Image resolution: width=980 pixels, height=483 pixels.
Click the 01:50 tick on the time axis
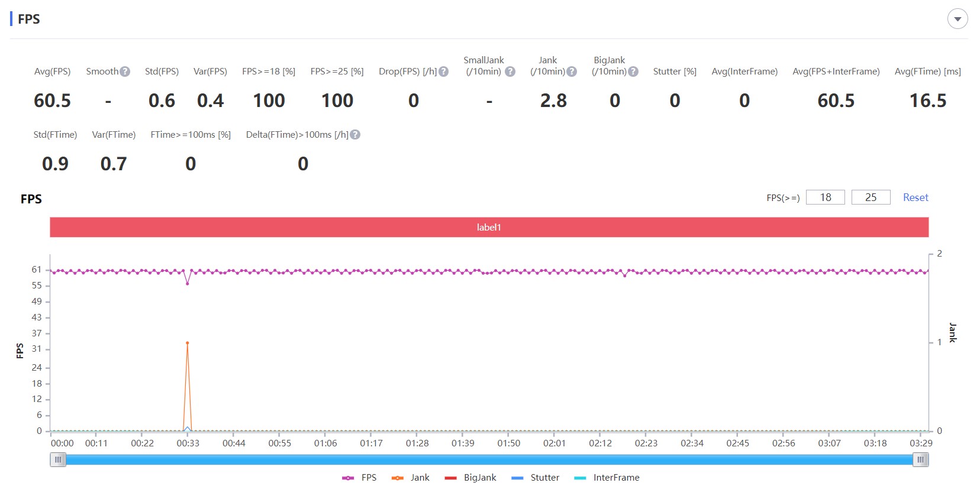[x=509, y=443]
